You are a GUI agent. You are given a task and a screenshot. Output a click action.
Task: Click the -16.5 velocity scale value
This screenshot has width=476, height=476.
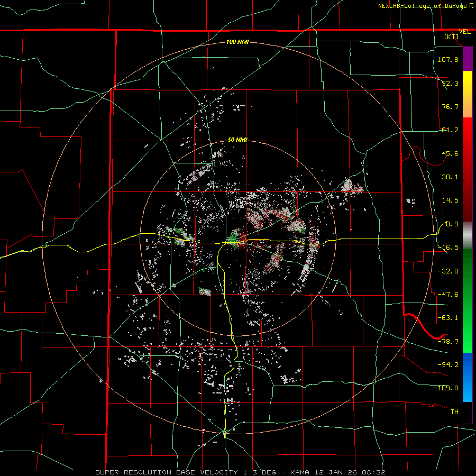[448, 248]
